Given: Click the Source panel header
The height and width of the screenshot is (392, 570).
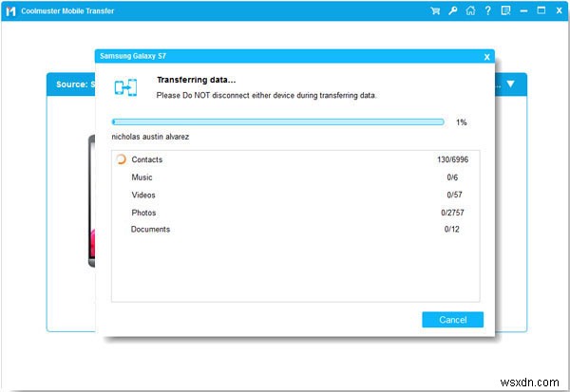Looking at the screenshot, I should [x=71, y=84].
